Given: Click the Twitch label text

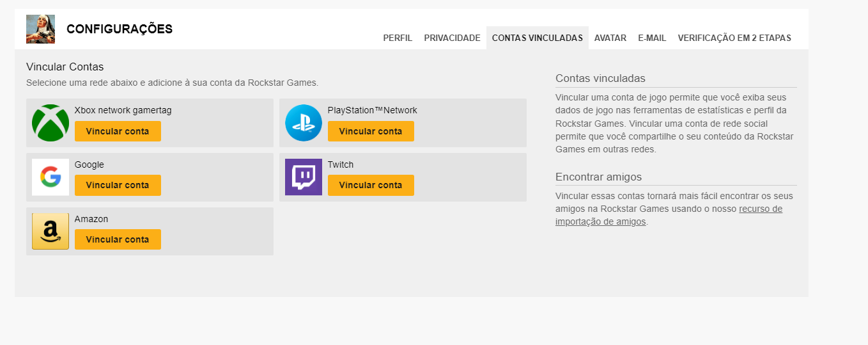Looking at the screenshot, I should click(x=341, y=164).
